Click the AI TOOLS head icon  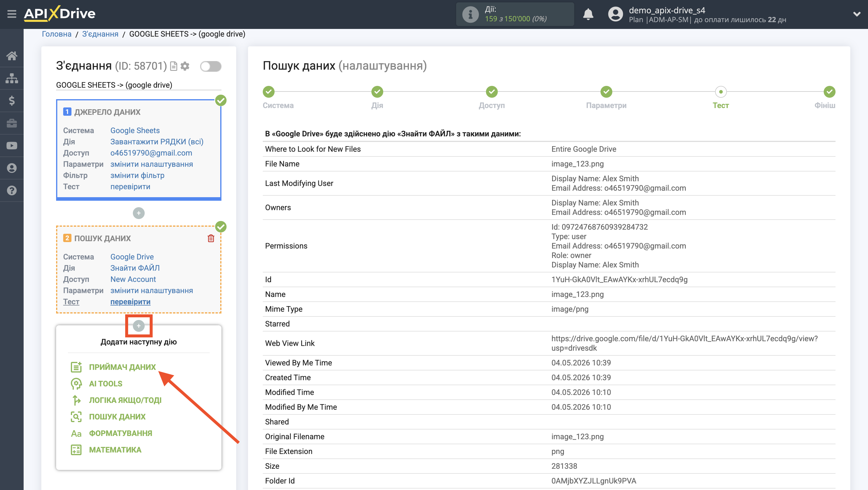[76, 383]
